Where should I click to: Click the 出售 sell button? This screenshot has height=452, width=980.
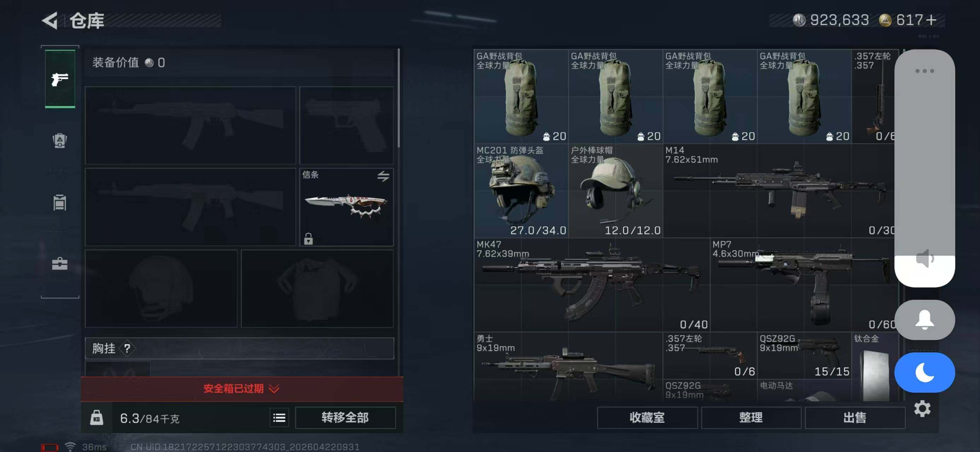click(854, 417)
